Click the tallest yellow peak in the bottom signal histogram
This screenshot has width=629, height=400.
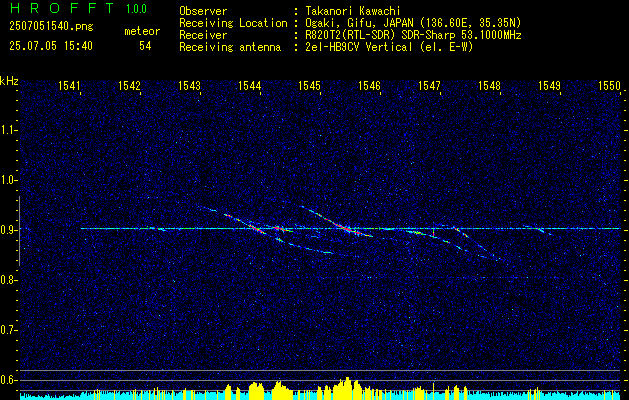(347, 386)
